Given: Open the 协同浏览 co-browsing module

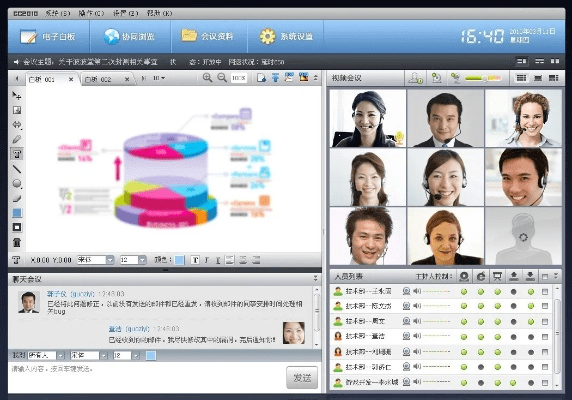Looking at the screenshot, I should [129, 36].
